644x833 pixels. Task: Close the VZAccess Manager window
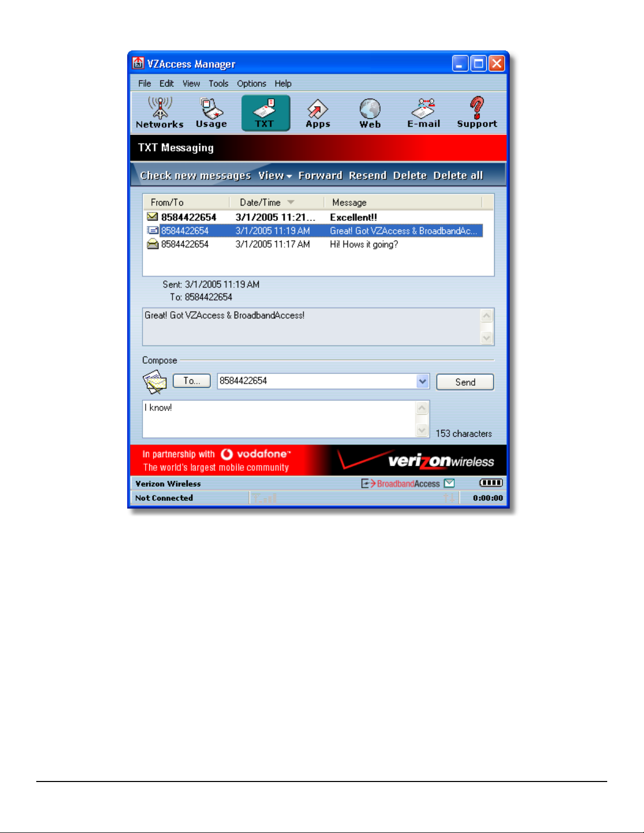(x=496, y=64)
